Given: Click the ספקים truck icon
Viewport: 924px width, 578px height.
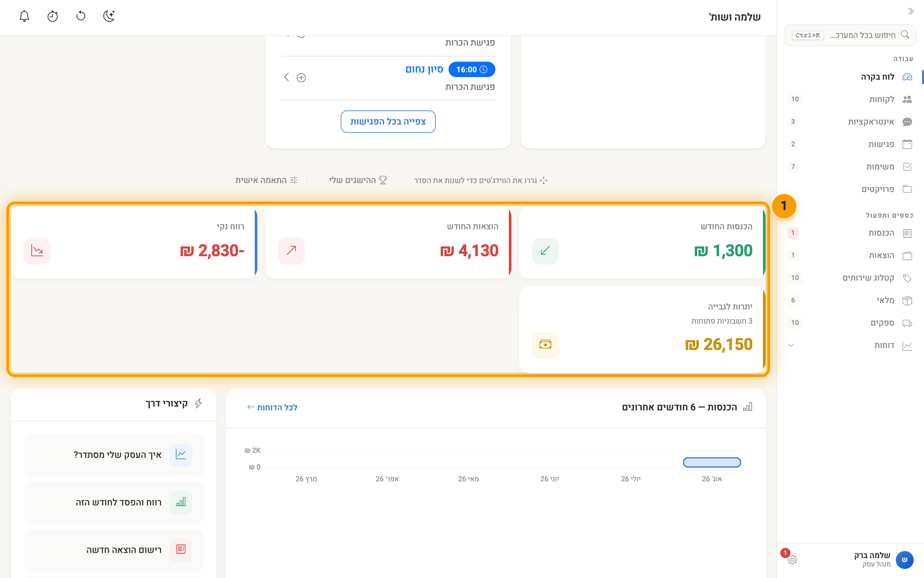Looking at the screenshot, I should (907, 323).
